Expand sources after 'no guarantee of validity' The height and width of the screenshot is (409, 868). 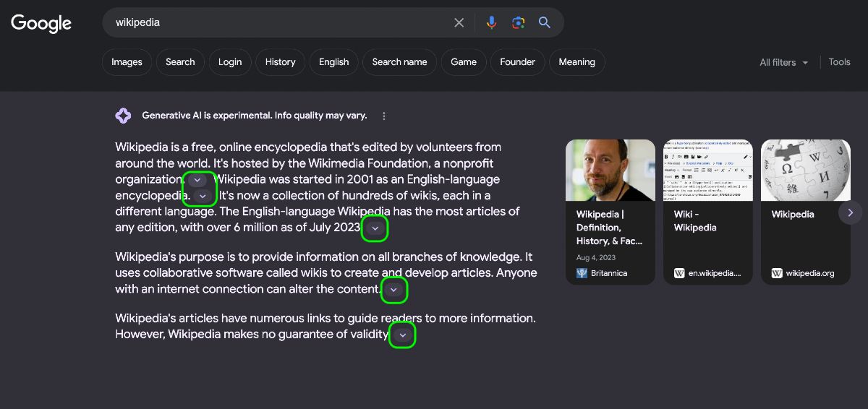(x=403, y=335)
